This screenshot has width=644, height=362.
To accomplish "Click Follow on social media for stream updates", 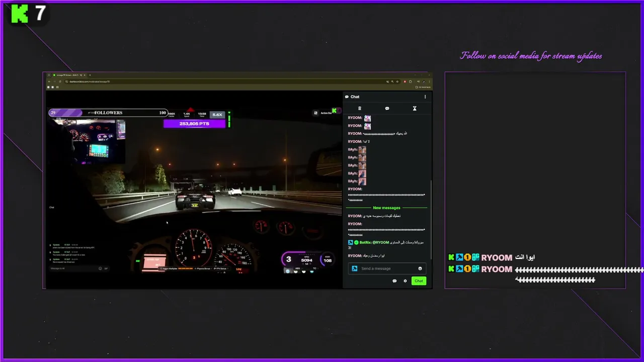I will 531,56.
